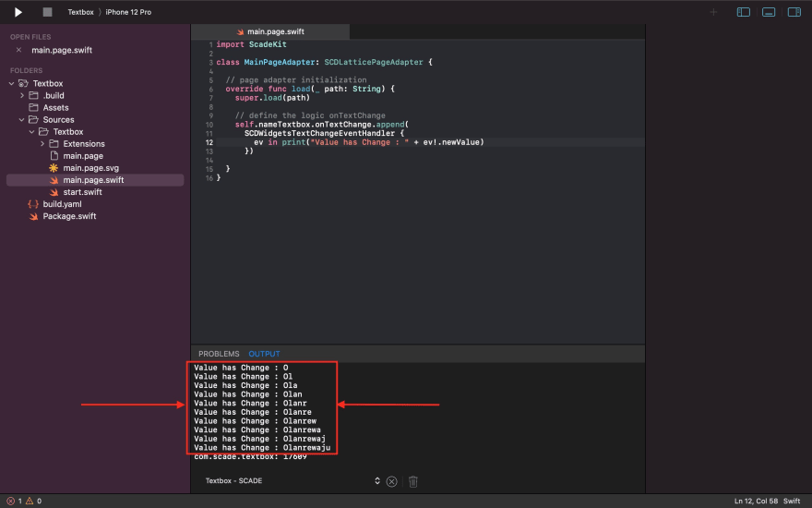Viewport: 812px width, 508px height.
Task: Click the error count icon in status bar
Action: 10,501
